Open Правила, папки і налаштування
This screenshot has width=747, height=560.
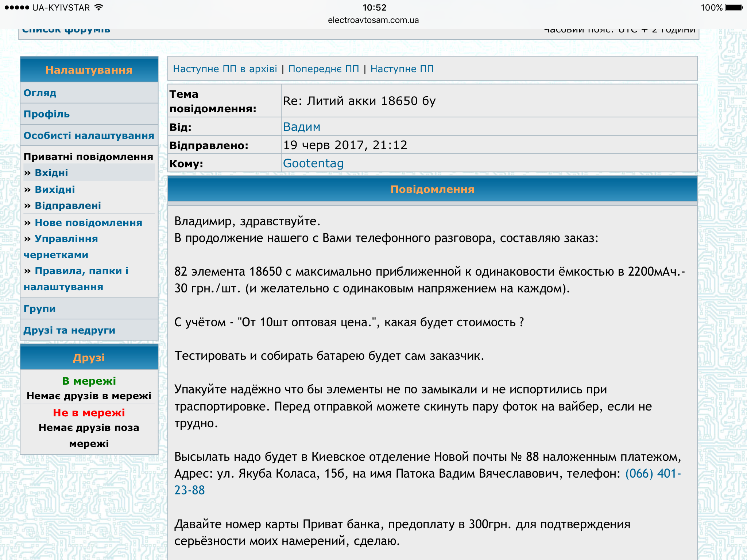click(81, 271)
